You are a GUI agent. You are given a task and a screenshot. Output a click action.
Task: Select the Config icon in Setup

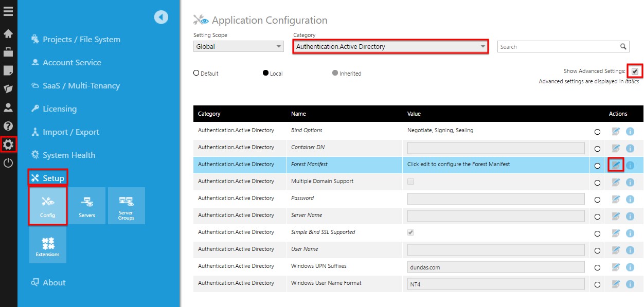(47, 205)
